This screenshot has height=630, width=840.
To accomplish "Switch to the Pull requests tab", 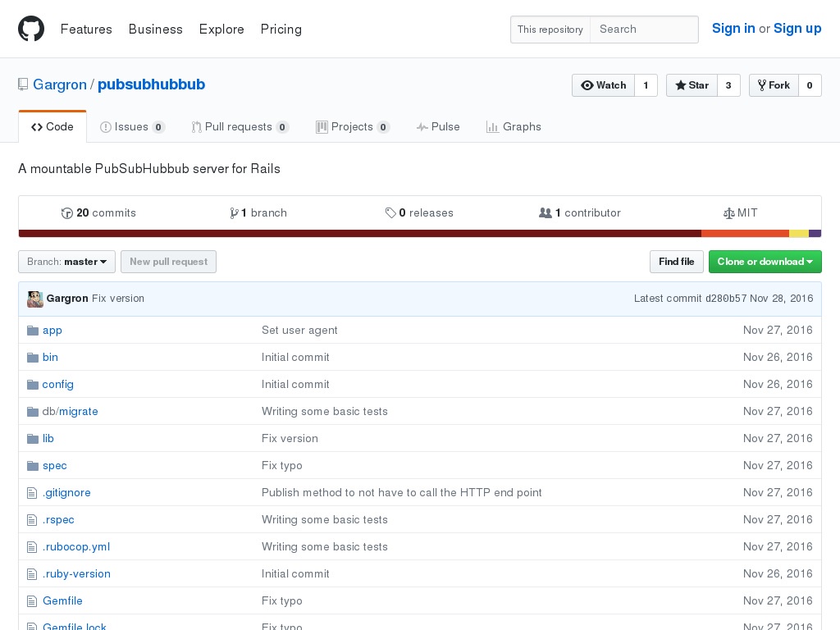I will pos(240,127).
